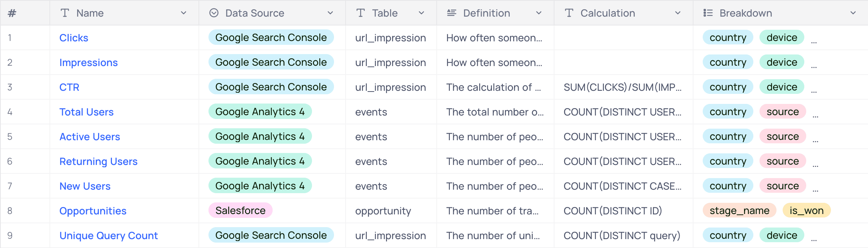Expand truncated breakdown ellipsis in New Users row
Screen dimensions: 868x248
point(815,190)
